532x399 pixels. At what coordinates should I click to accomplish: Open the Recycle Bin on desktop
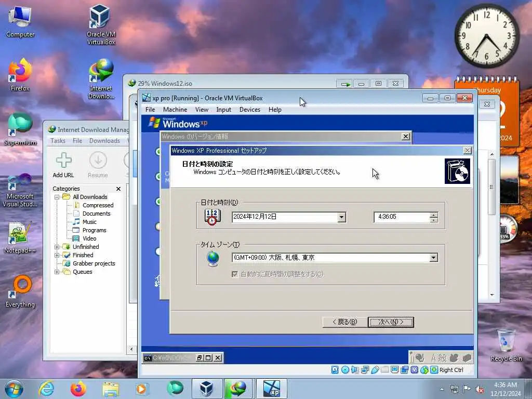coord(506,345)
